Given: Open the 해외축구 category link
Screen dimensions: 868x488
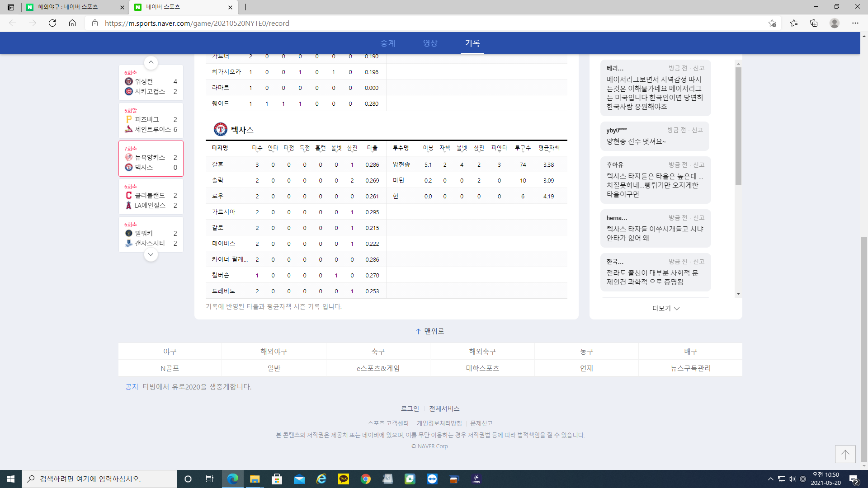Looking at the screenshot, I should click(x=482, y=352).
